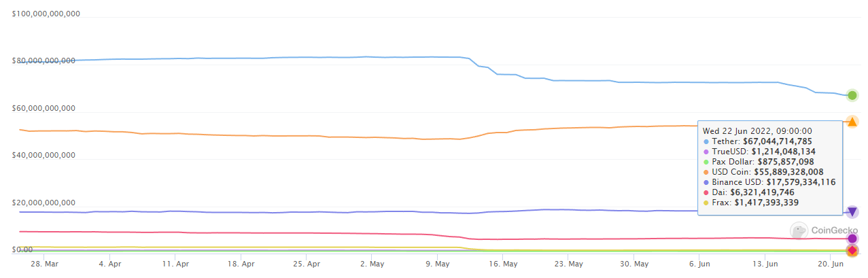The height and width of the screenshot is (278, 868).
Task: Click USD Coin's orange dot in the tooltip
Action: 706,172
